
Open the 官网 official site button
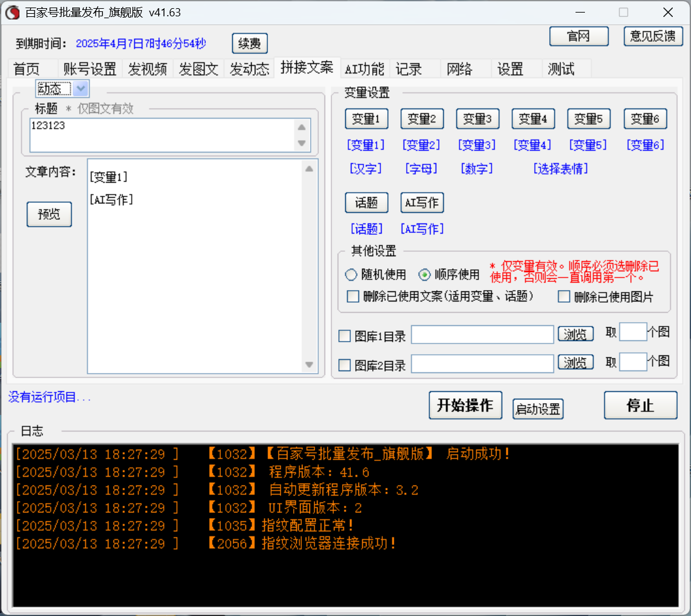(x=579, y=36)
